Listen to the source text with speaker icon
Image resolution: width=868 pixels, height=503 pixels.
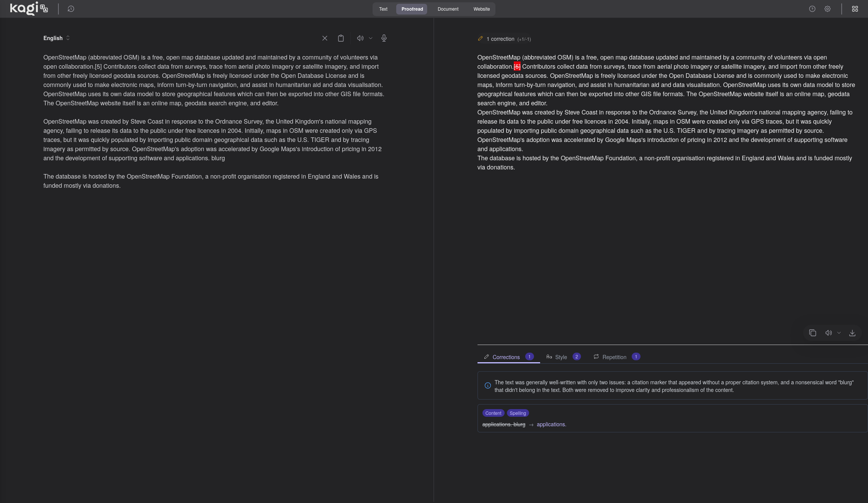(x=360, y=38)
